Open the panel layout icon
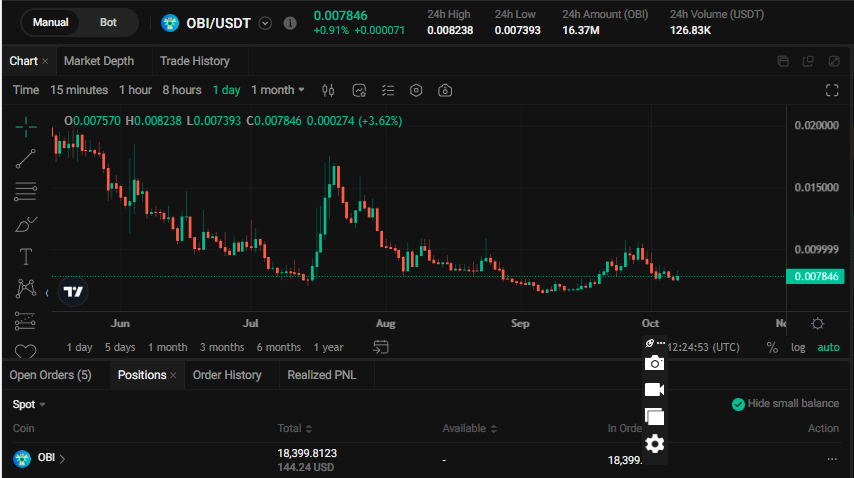Viewport: 854px width, 478px height. pos(783,61)
